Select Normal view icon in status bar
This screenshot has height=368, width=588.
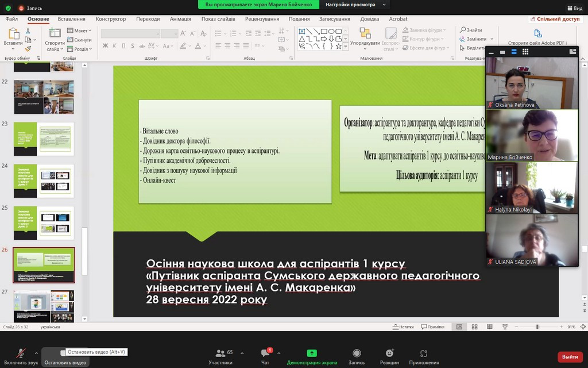(x=459, y=327)
